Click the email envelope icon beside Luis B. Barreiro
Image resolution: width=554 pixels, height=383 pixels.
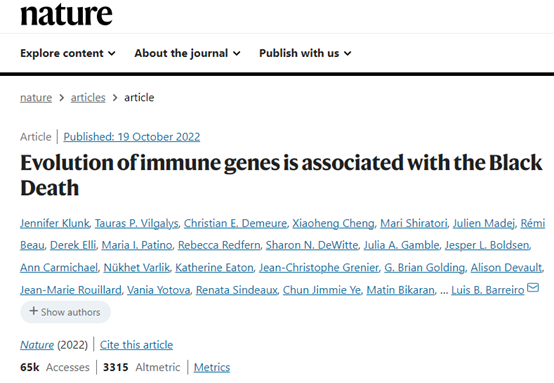tap(533, 288)
